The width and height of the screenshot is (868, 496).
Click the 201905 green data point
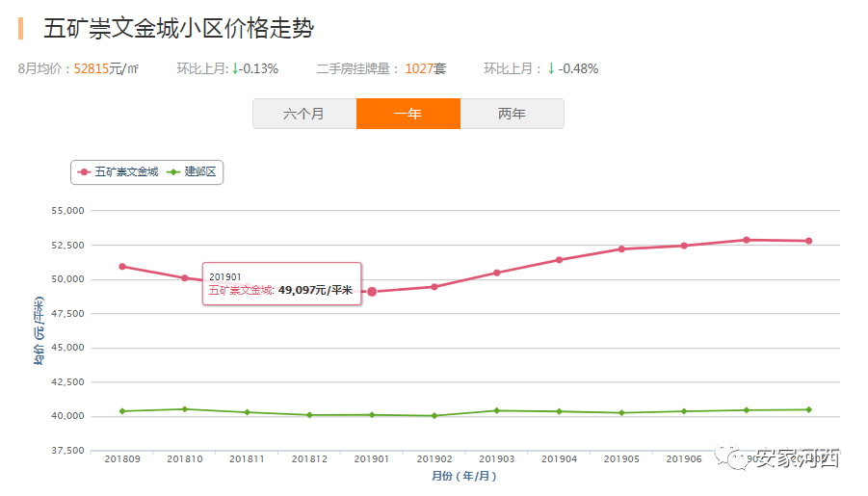coord(621,413)
